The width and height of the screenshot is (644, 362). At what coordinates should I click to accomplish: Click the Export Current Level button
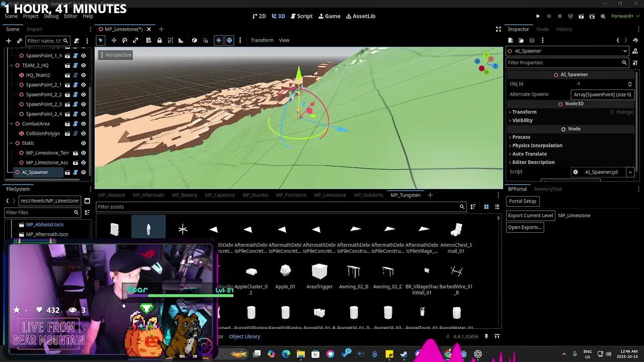(530, 215)
